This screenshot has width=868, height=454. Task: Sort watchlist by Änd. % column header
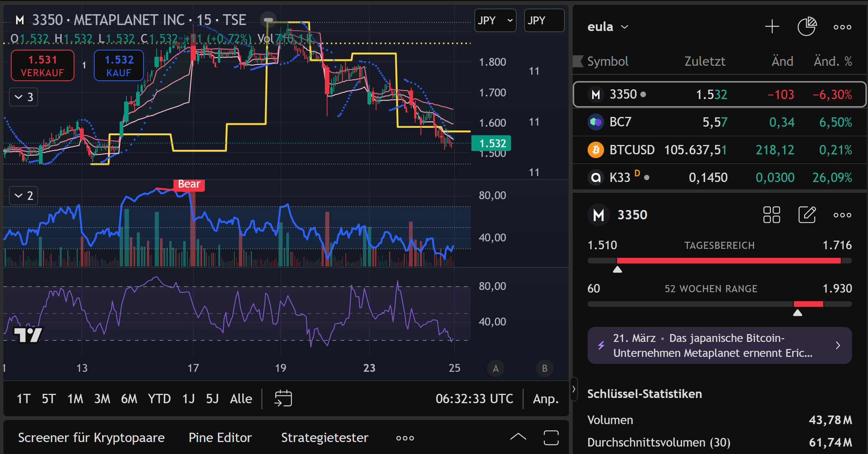(x=833, y=61)
